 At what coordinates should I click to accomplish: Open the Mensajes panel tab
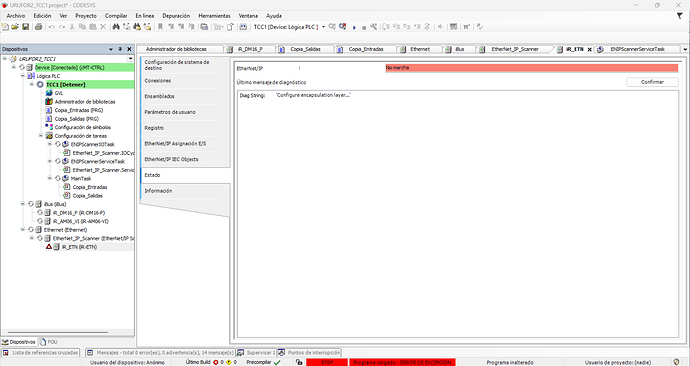[x=160, y=353]
